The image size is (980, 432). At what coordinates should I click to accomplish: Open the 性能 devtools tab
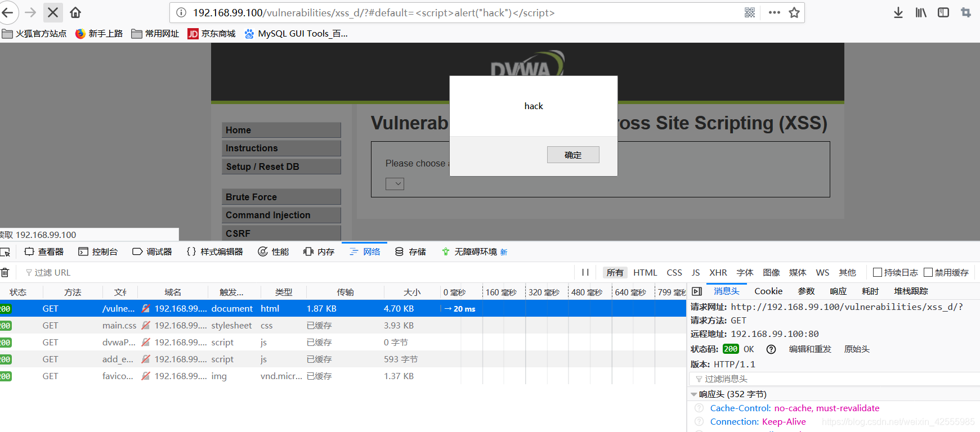click(274, 251)
